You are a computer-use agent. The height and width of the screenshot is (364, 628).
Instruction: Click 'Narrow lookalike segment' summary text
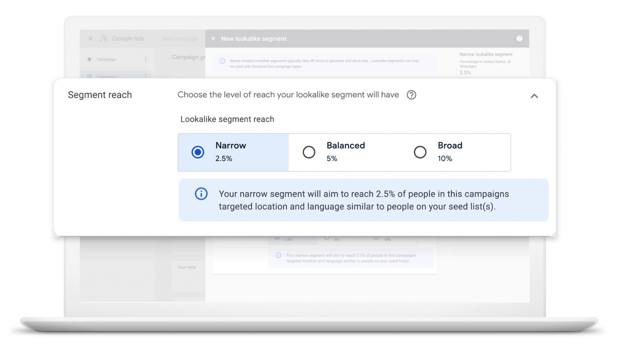(x=486, y=54)
